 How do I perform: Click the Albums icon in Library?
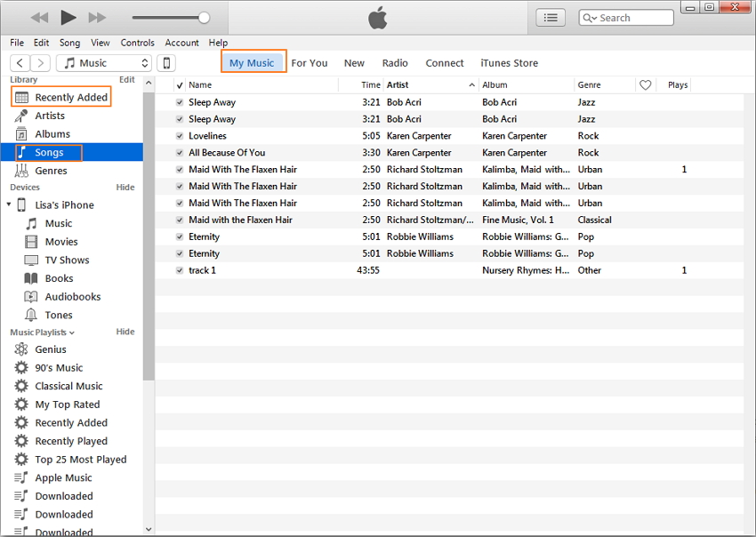pyautogui.click(x=21, y=134)
